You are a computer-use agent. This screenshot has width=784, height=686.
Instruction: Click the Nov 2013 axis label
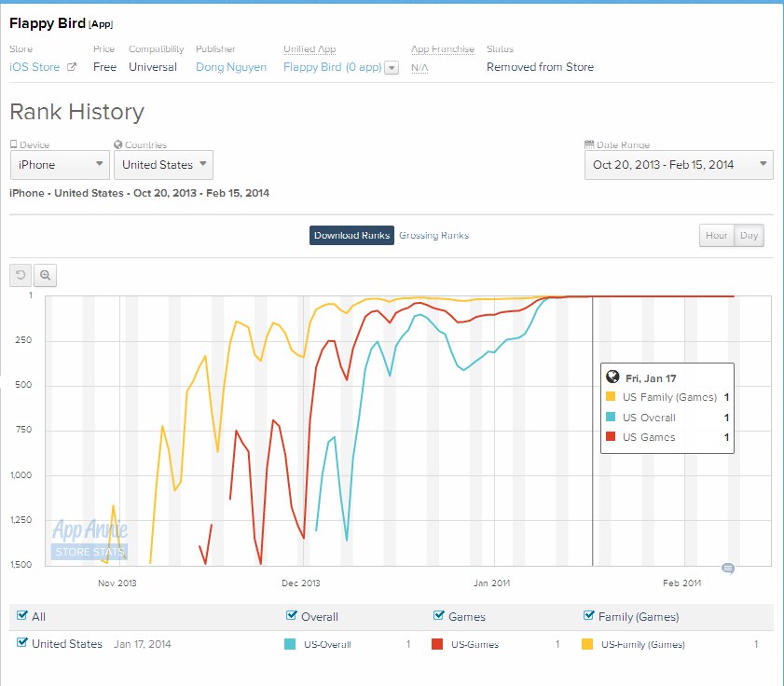[x=117, y=583]
